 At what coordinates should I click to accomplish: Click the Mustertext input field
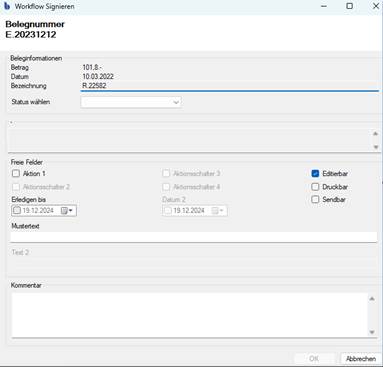tap(194, 237)
